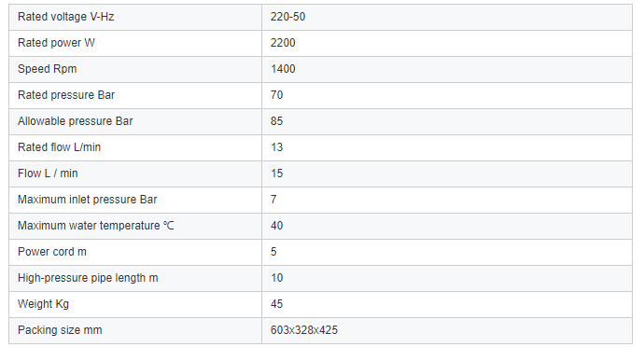Viewport: 644px width, 347px height.
Task: Click the Allowable pressure Bar label
Action: tap(76, 121)
